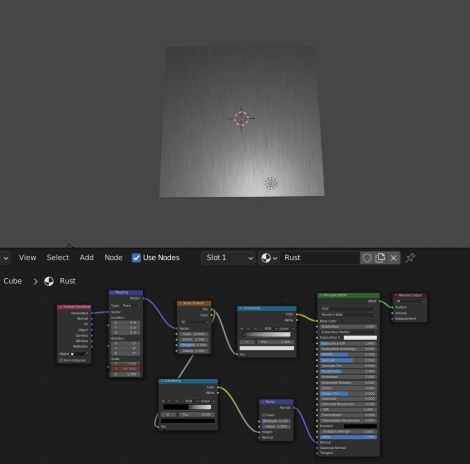Open the Select menu
The width and height of the screenshot is (470, 464).
(x=58, y=258)
